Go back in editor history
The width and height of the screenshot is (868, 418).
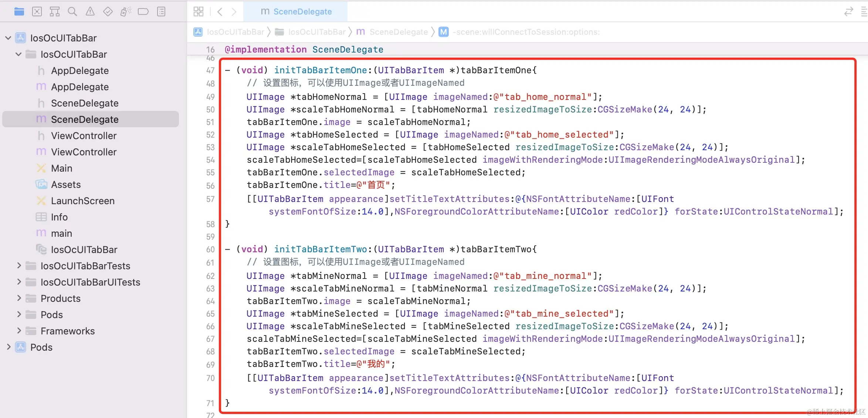click(x=220, y=12)
